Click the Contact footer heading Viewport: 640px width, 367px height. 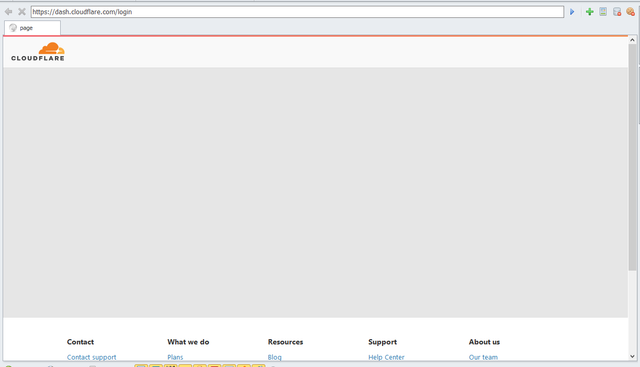point(80,342)
